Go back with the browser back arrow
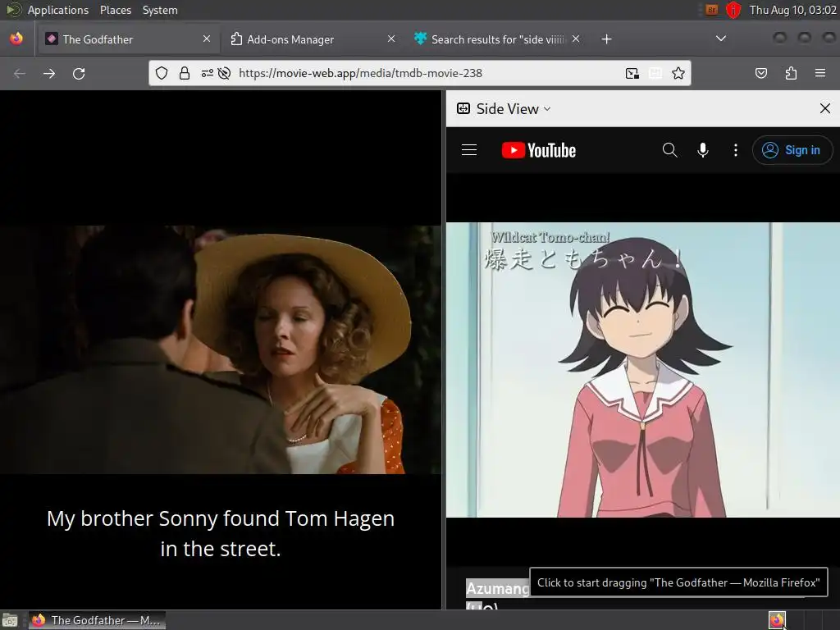The width and height of the screenshot is (840, 630). (x=20, y=73)
